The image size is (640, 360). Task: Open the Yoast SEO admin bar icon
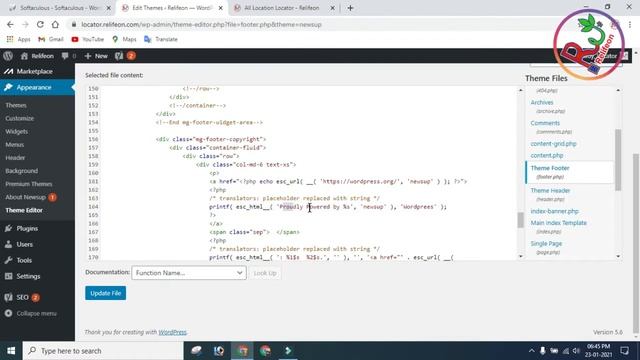pos(124,56)
